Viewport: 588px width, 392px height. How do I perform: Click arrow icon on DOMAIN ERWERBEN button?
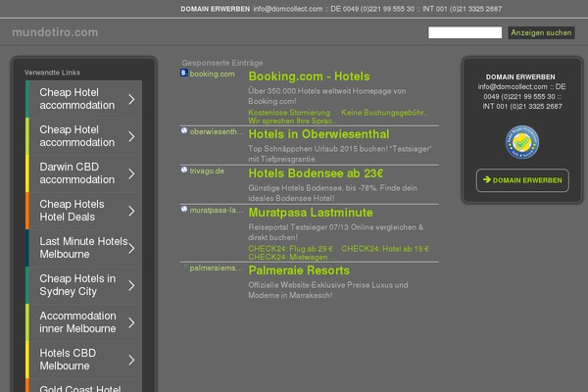tap(487, 179)
